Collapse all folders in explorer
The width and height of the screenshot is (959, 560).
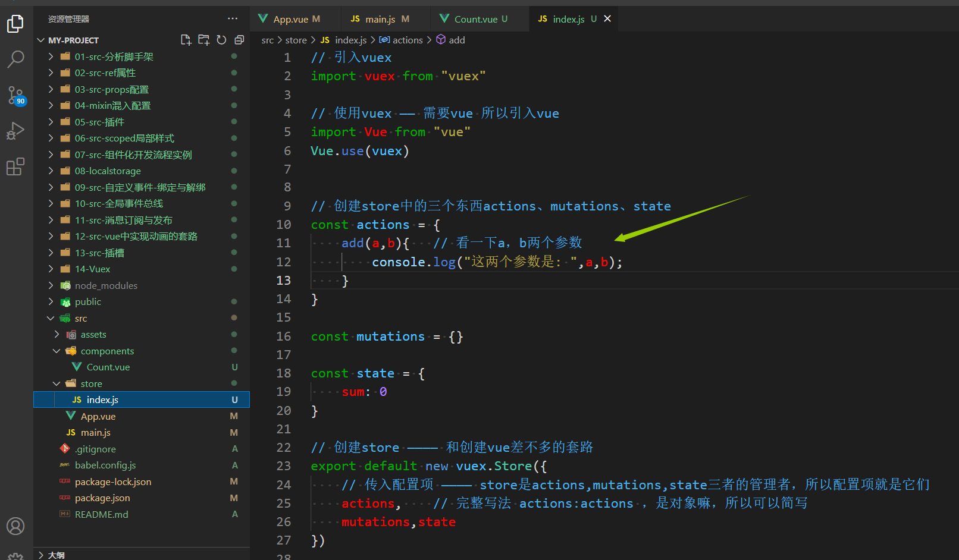click(239, 40)
